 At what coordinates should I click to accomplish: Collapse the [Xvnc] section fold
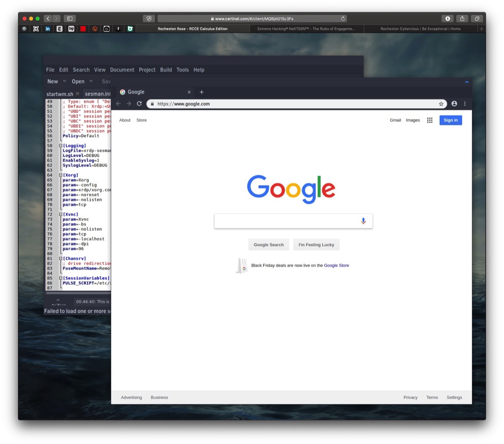click(x=60, y=214)
